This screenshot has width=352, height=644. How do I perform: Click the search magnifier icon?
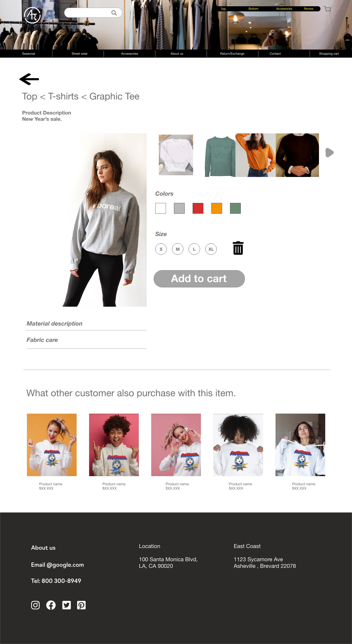tap(114, 13)
